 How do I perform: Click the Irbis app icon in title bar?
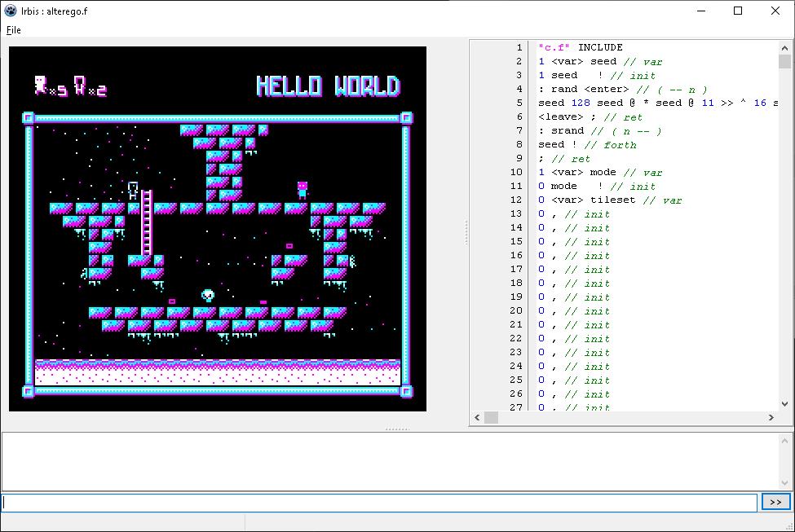coord(11,11)
